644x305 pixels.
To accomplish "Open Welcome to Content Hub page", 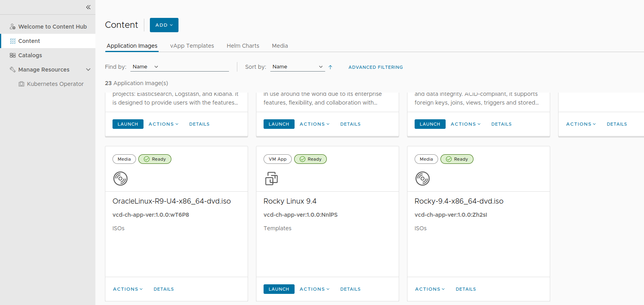I will 52,27.
